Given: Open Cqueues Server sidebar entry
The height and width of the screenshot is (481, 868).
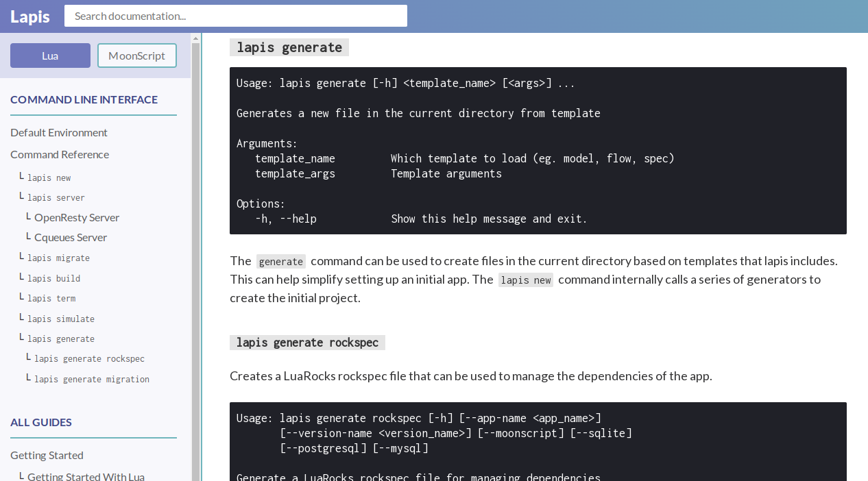Looking at the screenshot, I should coord(71,237).
